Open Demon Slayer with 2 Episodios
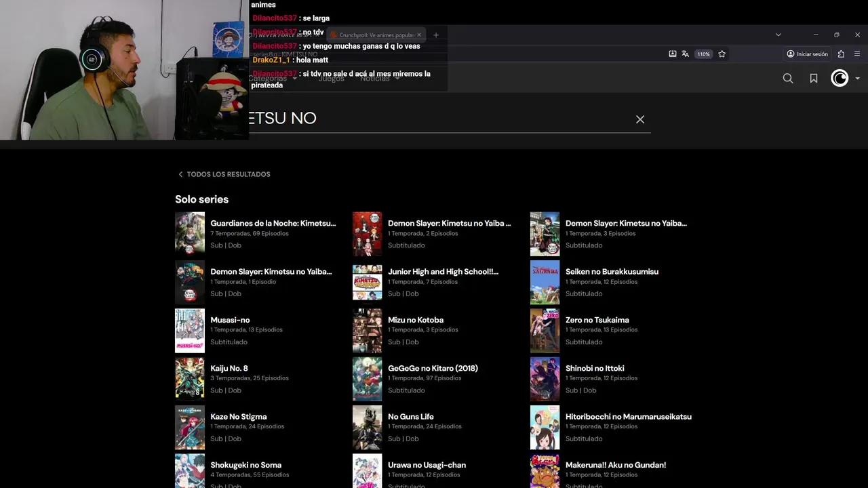 [x=450, y=223]
